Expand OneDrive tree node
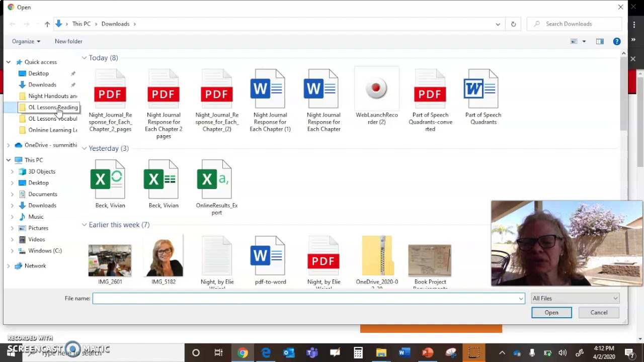The height and width of the screenshot is (362, 644). [x=8, y=145]
